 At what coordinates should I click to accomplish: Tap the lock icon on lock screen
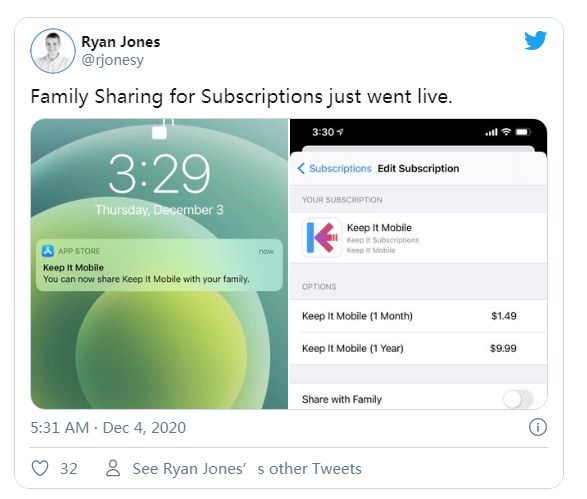click(x=160, y=129)
